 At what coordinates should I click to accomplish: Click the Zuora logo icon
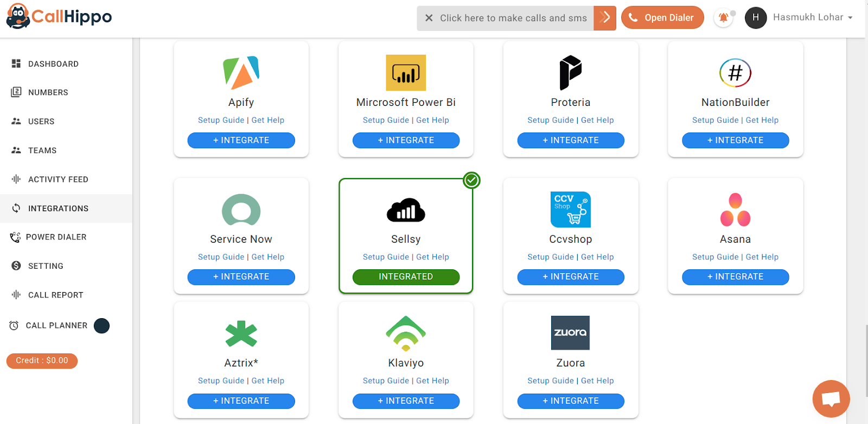[x=570, y=333]
